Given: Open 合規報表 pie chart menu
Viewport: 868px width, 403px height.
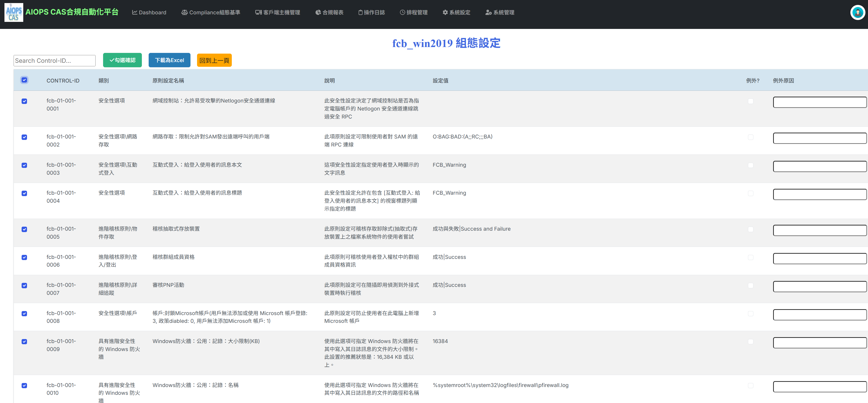Looking at the screenshot, I should pos(329,12).
